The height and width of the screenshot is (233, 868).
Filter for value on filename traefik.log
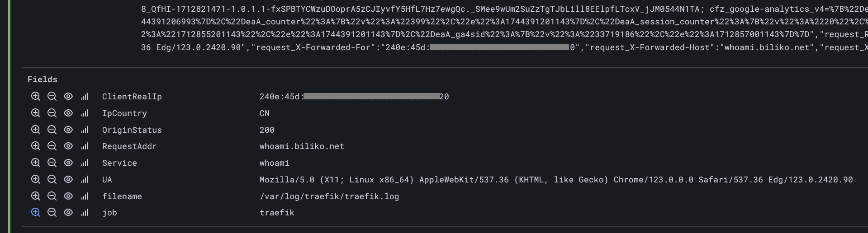[36, 196]
